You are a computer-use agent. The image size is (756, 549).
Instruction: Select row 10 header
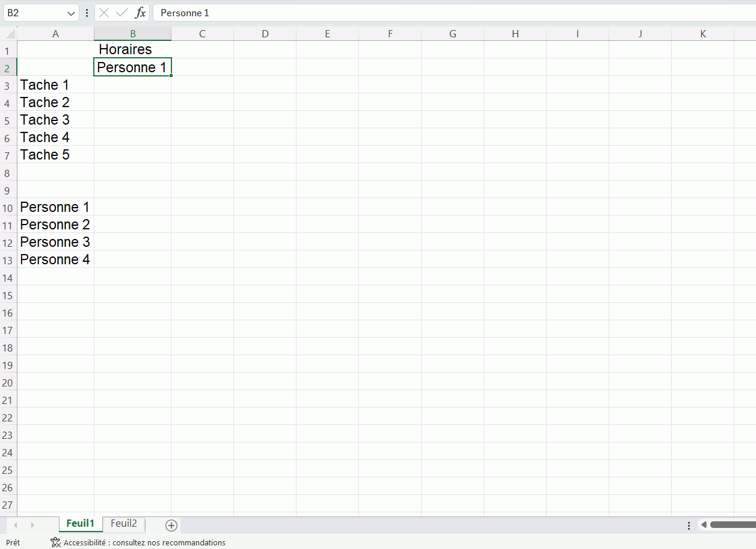tap(8, 208)
